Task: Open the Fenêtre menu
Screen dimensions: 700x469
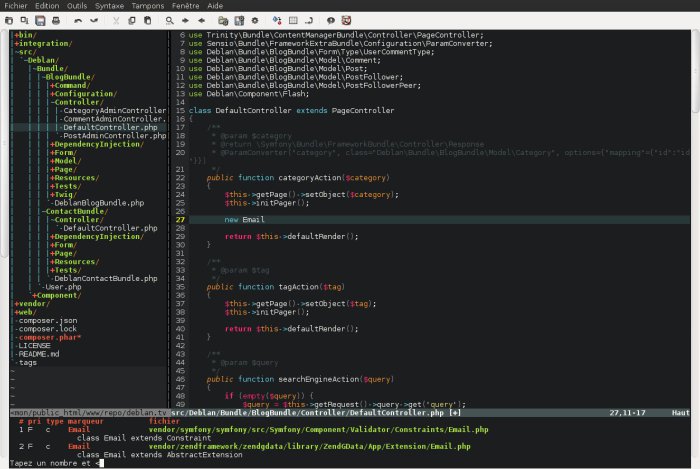Action: pyautogui.click(x=185, y=6)
